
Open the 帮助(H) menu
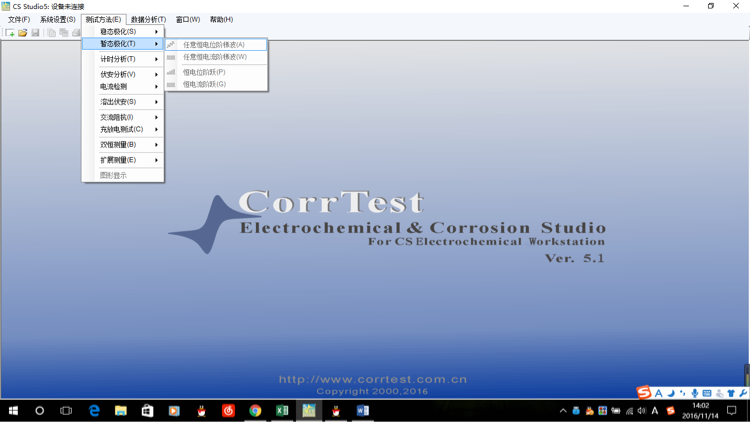tap(221, 20)
